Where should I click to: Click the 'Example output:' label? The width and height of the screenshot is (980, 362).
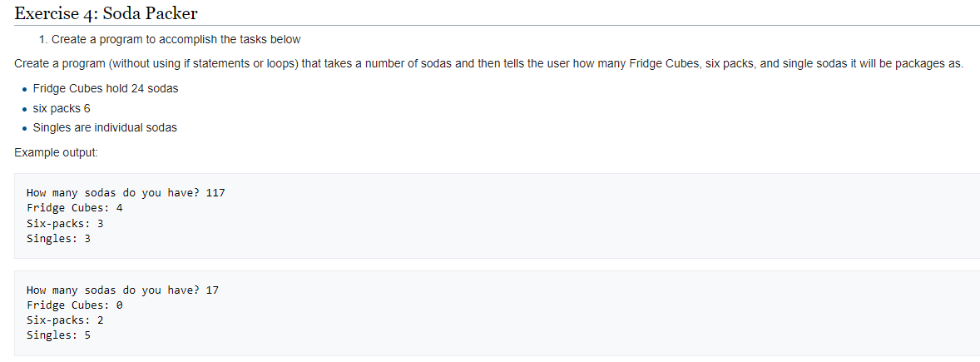(x=56, y=152)
